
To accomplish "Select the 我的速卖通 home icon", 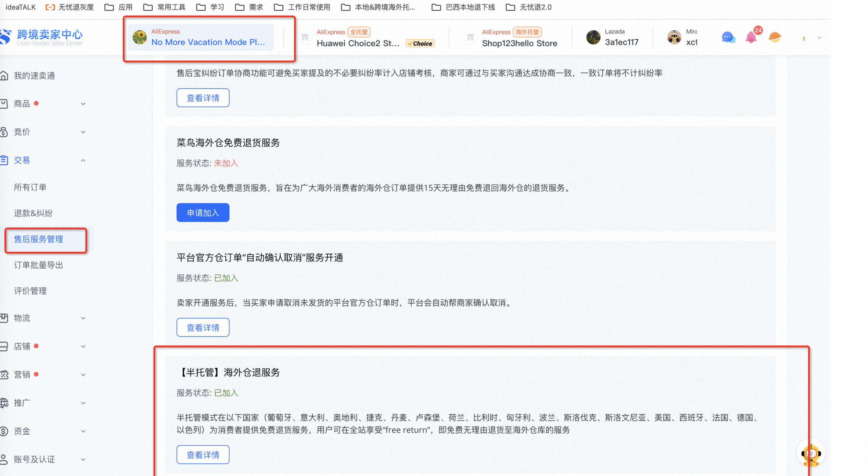I will pos(4,75).
